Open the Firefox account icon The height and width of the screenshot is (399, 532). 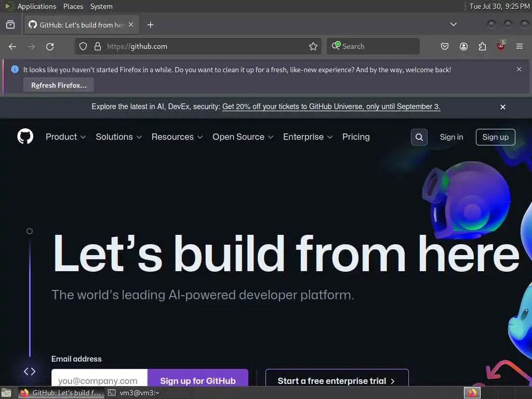(x=463, y=46)
